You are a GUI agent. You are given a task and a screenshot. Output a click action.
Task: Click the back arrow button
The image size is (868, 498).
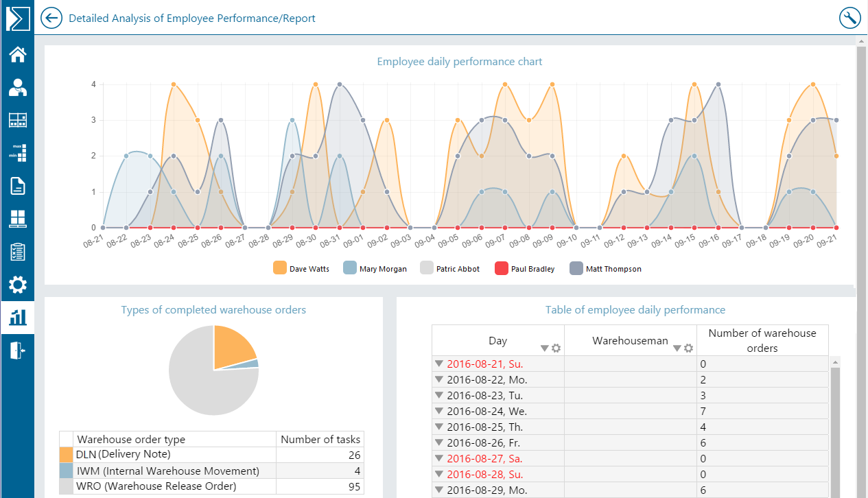[x=51, y=18]
